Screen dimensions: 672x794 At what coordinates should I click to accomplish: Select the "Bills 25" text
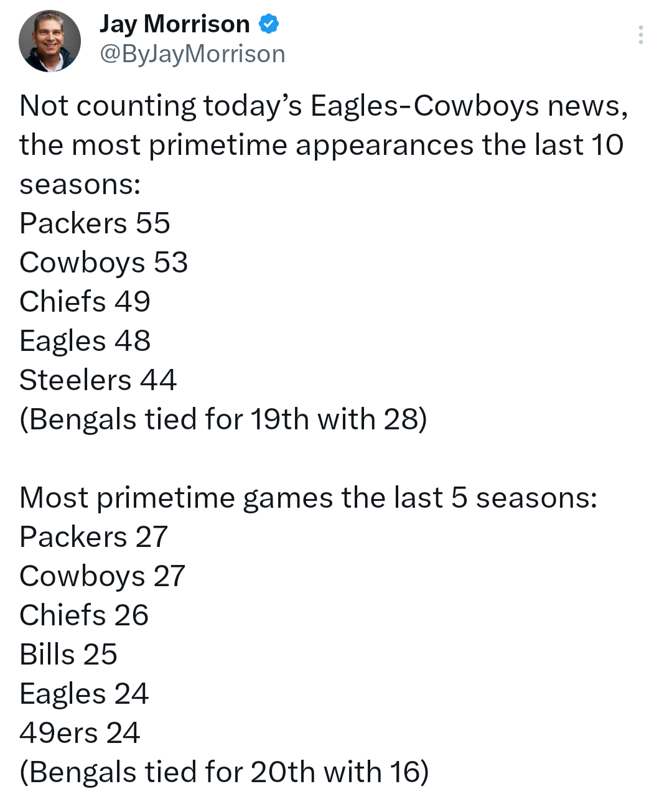68,655
